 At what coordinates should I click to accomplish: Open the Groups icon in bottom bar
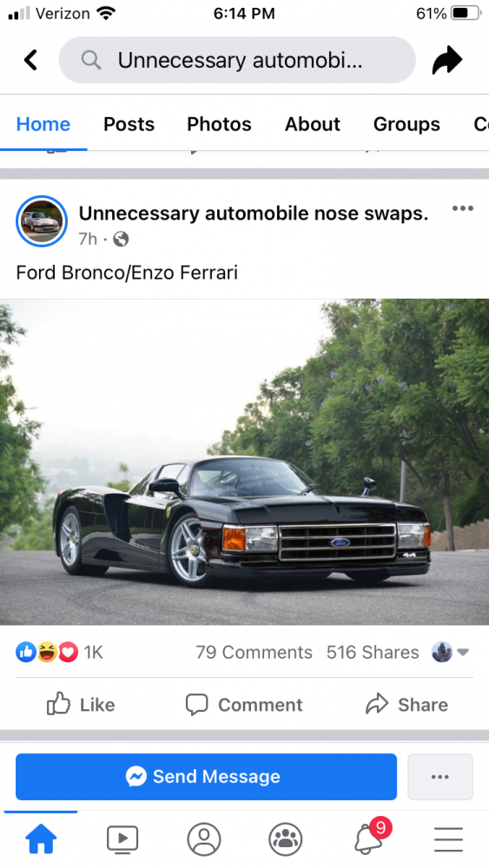(x=285, y=839)
